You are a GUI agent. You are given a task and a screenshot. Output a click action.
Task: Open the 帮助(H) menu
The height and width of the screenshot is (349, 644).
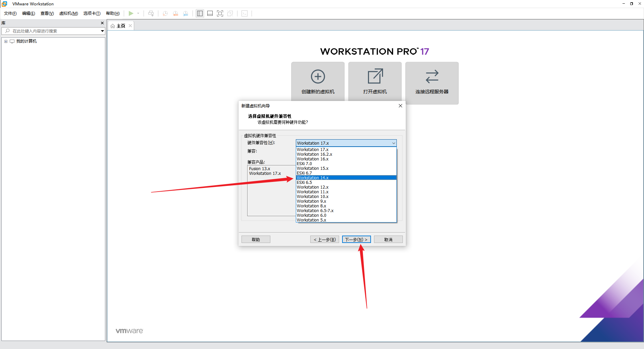click(113, 13)
